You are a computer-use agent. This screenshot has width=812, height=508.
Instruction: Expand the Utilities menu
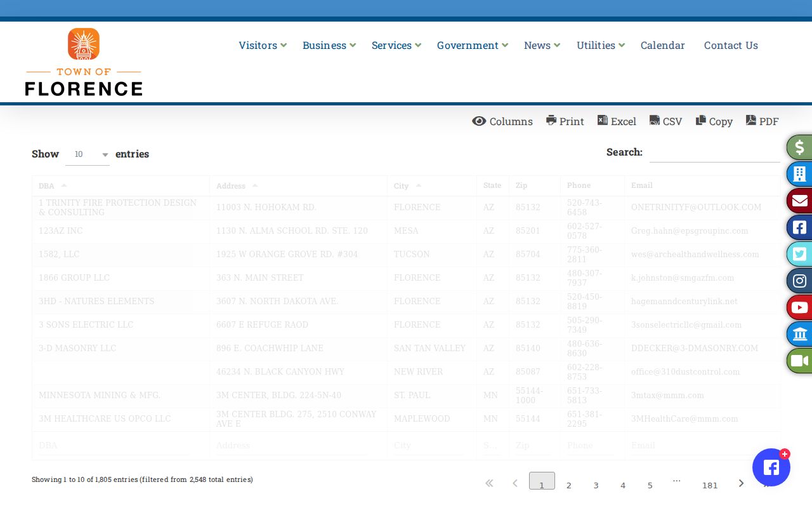pos(601,45)
